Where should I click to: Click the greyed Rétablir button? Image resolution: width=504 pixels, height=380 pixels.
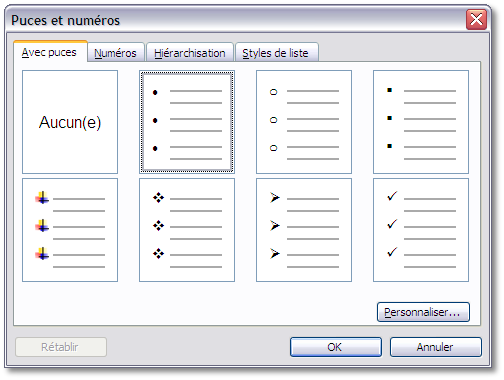click(61, 347)
